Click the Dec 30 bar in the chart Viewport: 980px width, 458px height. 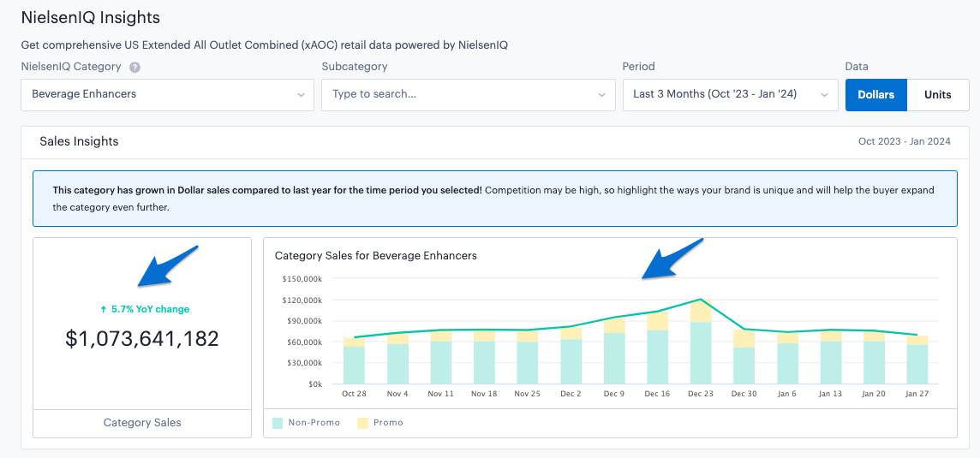point(744,357)
